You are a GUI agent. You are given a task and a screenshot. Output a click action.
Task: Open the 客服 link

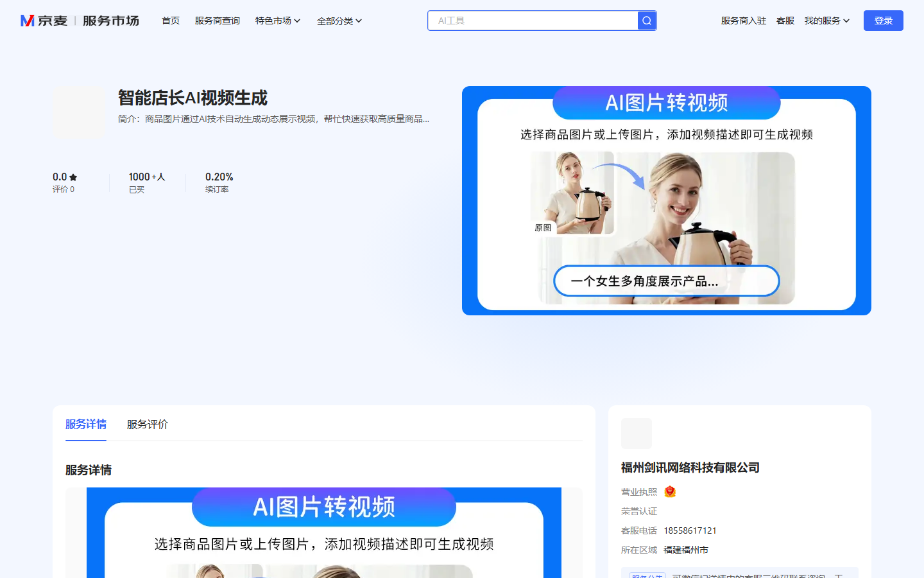coord(785,21)
